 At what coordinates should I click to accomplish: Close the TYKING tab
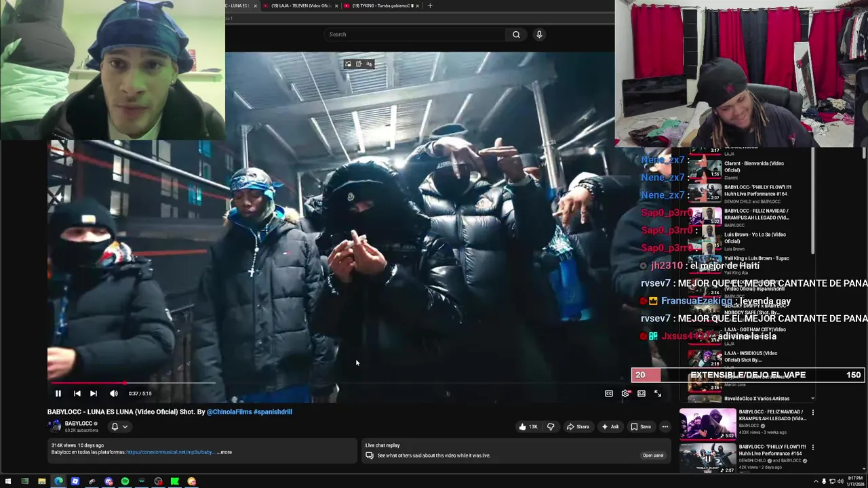point(417,5)
